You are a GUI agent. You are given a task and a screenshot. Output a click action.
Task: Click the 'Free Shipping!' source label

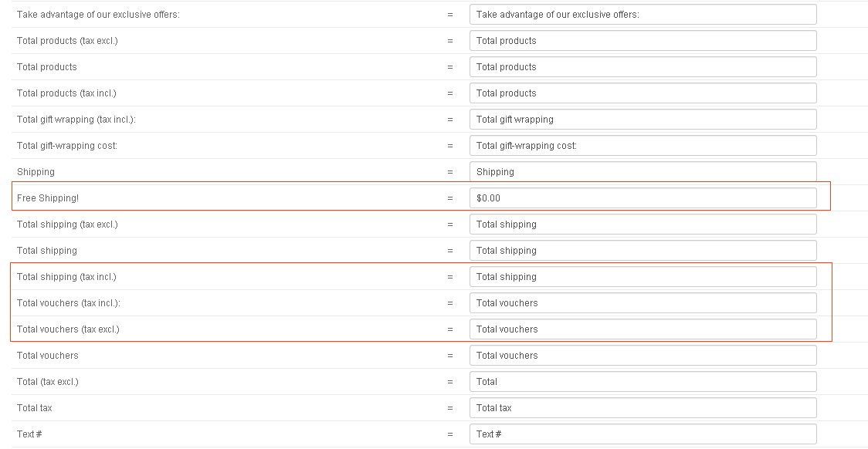[x=48, y=198]
